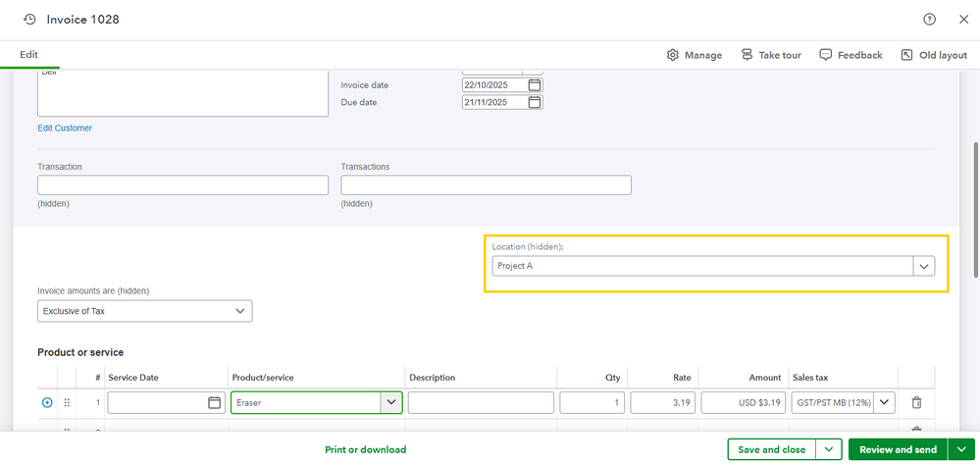Image resolution: width=980 pixels, height=466 pixels.
Task: Click the Rate field showing 3.19
Action: tap(663, 403)
